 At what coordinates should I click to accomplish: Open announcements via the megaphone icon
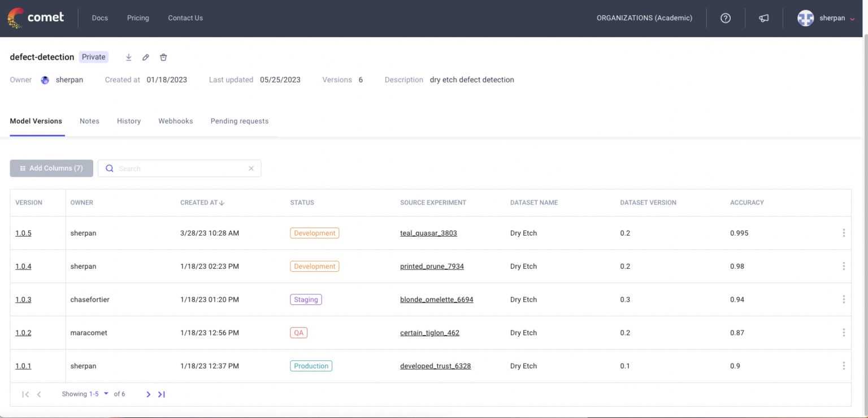coord(763,18)
